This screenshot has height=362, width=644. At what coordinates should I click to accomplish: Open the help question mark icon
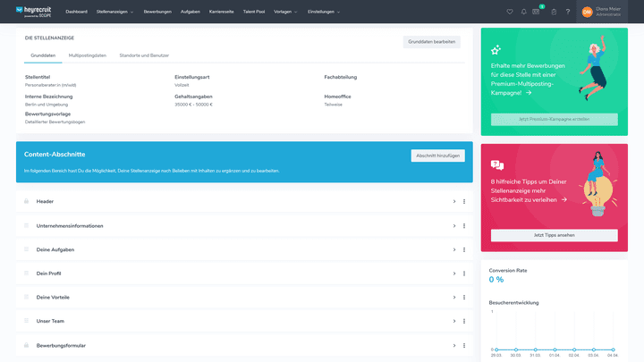coord(567,12)
